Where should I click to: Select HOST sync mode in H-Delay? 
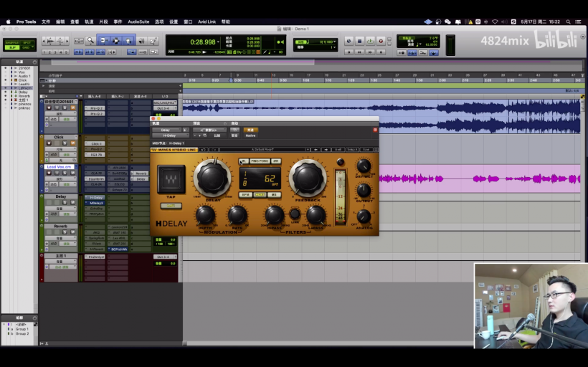pyautogui.click(x=260, y=195)
